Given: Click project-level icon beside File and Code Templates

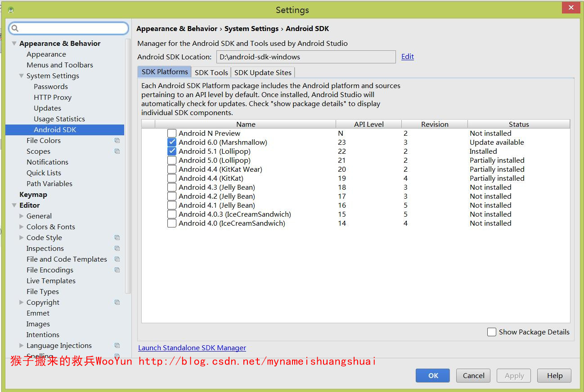Looking at the screenshot, I should 117,259.
